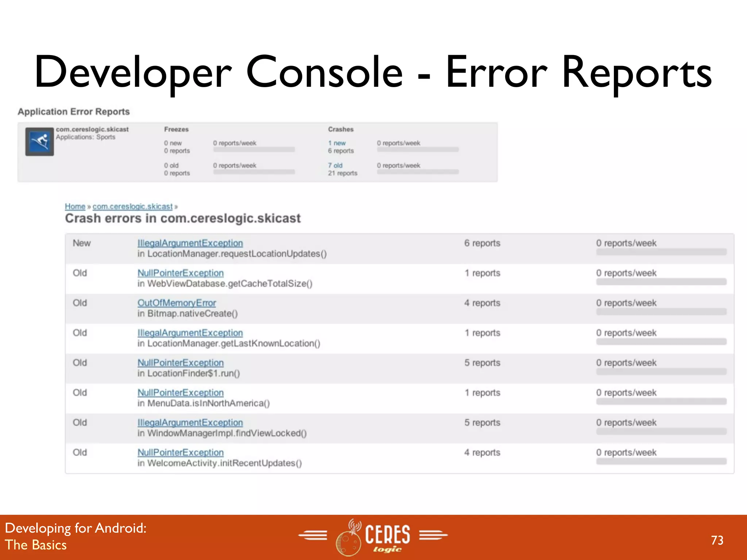This screenshot has height=560, width=747.
Task: Open the Home breadcrumb link
Action: [x=75, y=206]
